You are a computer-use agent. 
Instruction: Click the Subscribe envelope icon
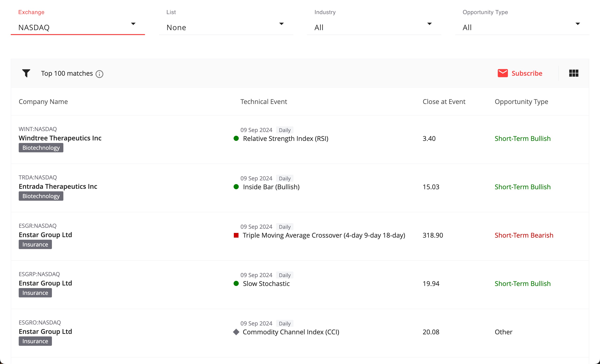point(502,73)
